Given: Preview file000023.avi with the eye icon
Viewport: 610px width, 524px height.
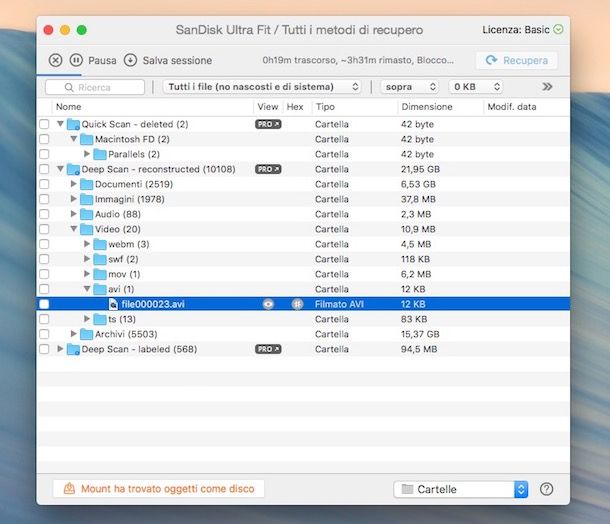Looking at the screenshot, I should click(268, 304).
